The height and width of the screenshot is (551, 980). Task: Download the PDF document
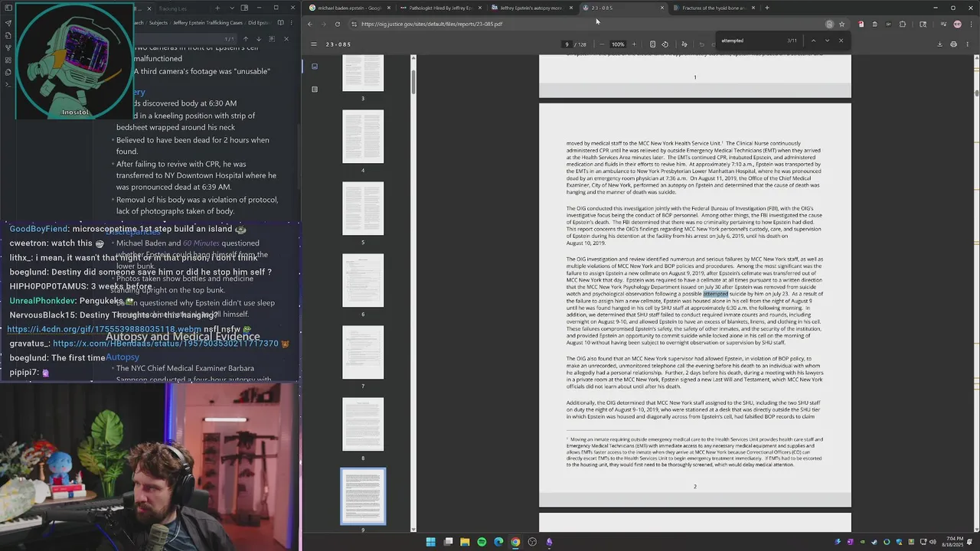point(939,44)
